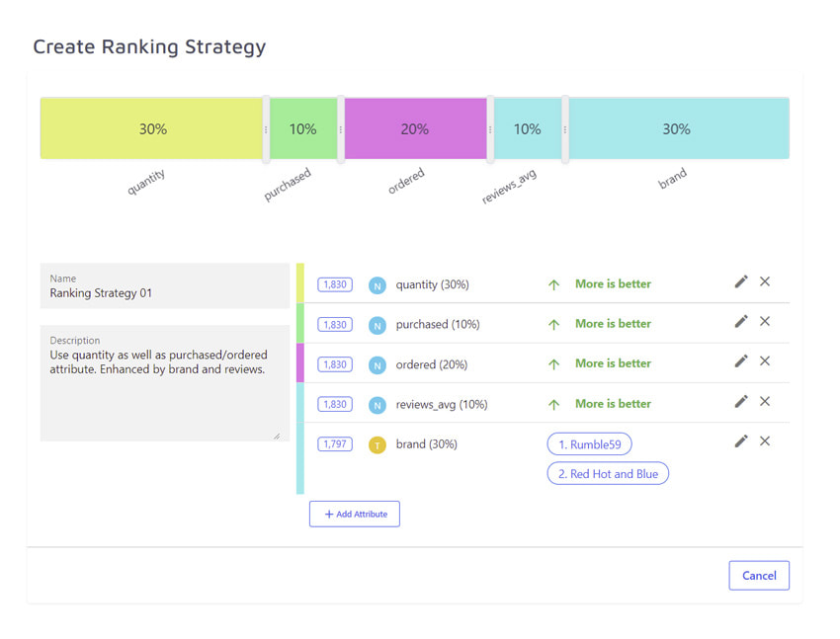
Task: Select the Red Hot and Blue pill
Action: click(x=607, y=473)
